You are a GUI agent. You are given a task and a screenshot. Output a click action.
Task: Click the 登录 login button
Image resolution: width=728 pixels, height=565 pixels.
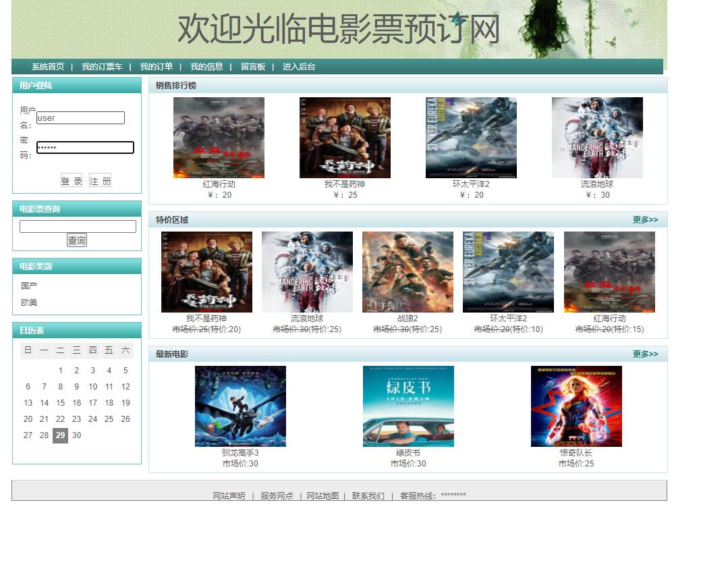pos(72,180)
